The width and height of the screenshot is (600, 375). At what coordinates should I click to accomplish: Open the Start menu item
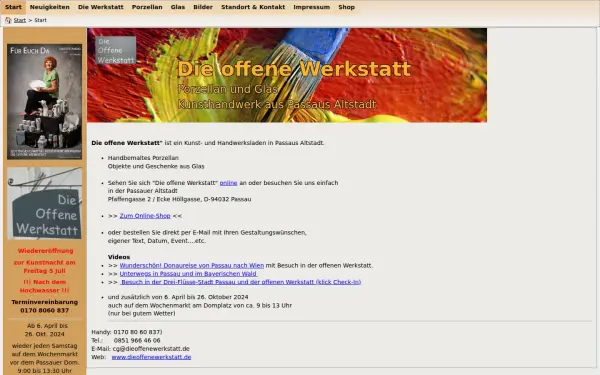tap(13, 7)
